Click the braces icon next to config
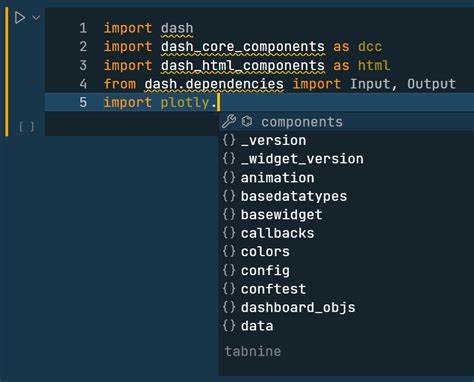The image size is (474, 382). (x=229, y=270)
